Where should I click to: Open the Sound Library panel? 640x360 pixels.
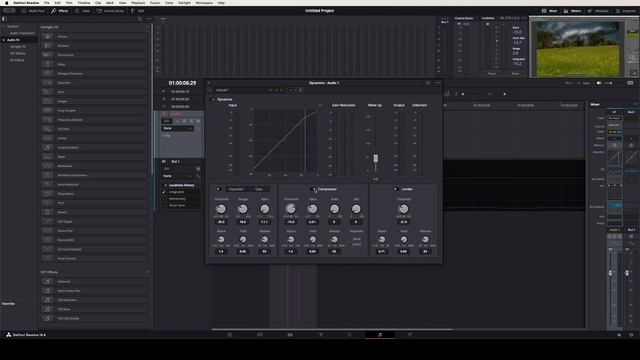pyautogui.click(x=110, y=11)
